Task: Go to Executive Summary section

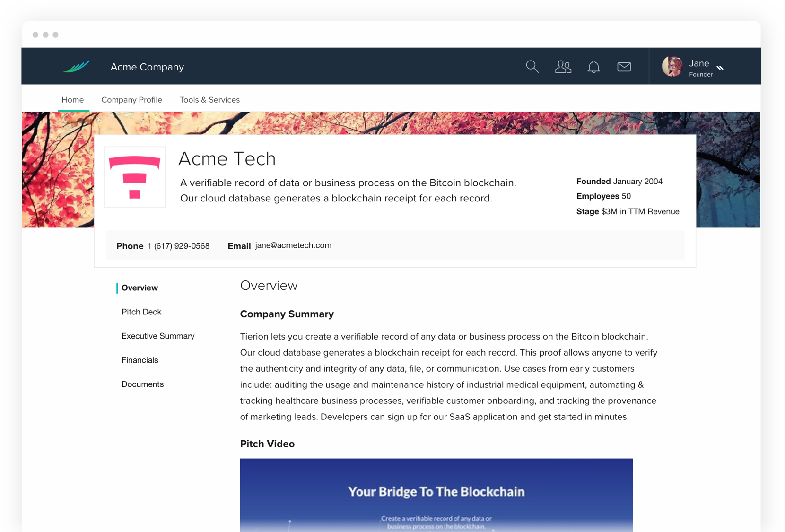Action: point(158,336)
